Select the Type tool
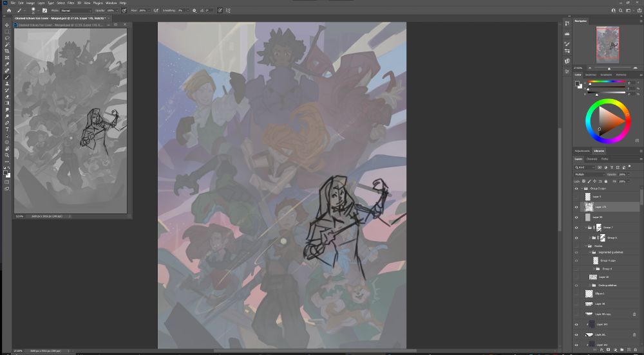This screenshot has width=644, height=355. pyautogui.click(x=7, y=129)
